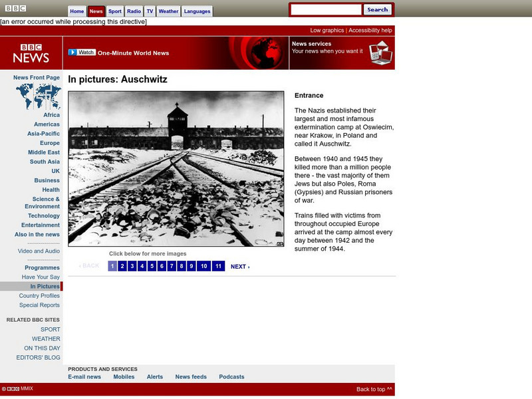Open the Radio tab
Viewport: 532px width, 399px height.
point(134,11)
